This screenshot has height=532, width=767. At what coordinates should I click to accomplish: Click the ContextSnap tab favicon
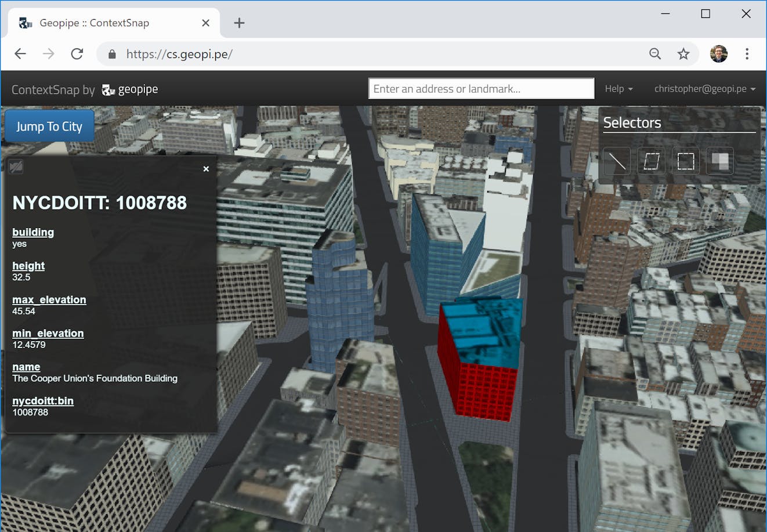click(26, 23)
